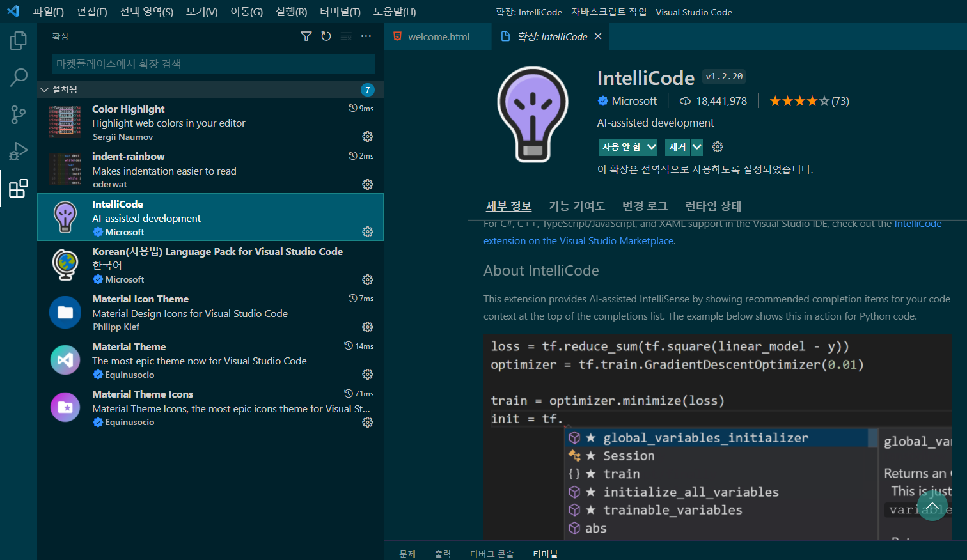Open the Explorer view in activity bar

(19, 41)
